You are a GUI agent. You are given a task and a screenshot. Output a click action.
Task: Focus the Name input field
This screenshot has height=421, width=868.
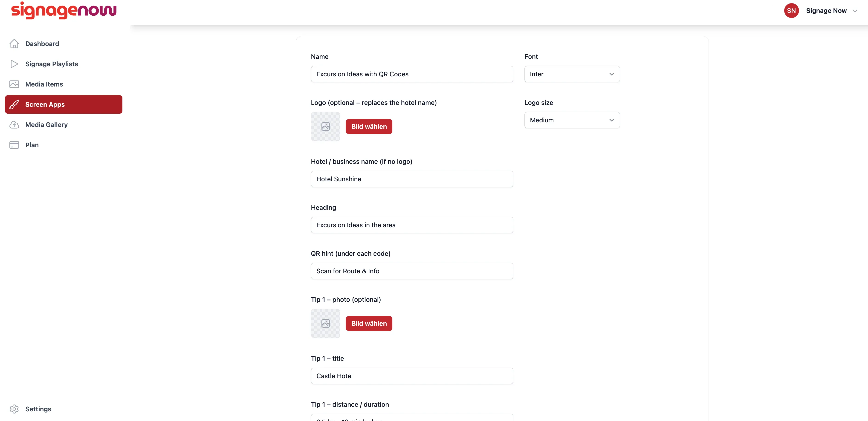click(x=412, y=74)
